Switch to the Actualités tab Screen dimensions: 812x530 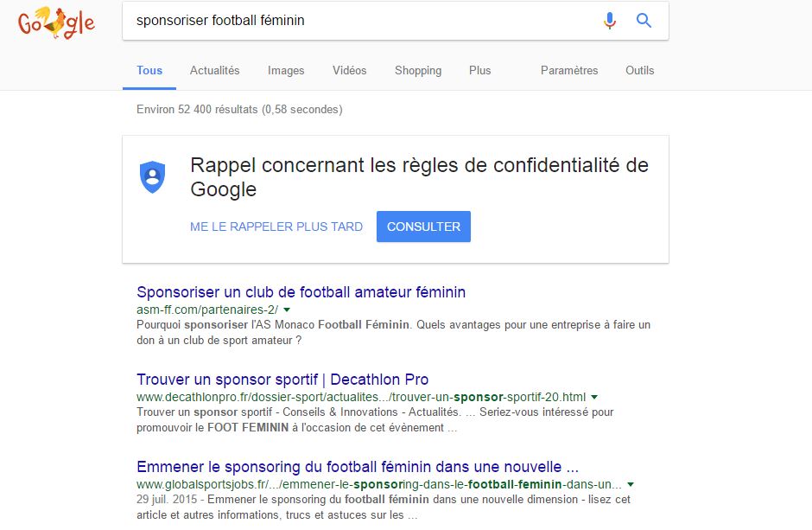(x=214, y=70)
